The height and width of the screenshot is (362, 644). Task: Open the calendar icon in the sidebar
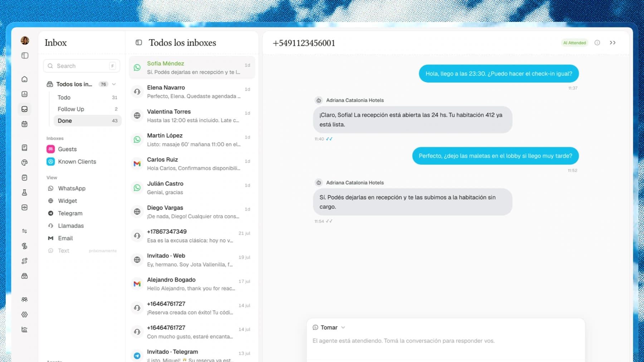click(25, 124)
